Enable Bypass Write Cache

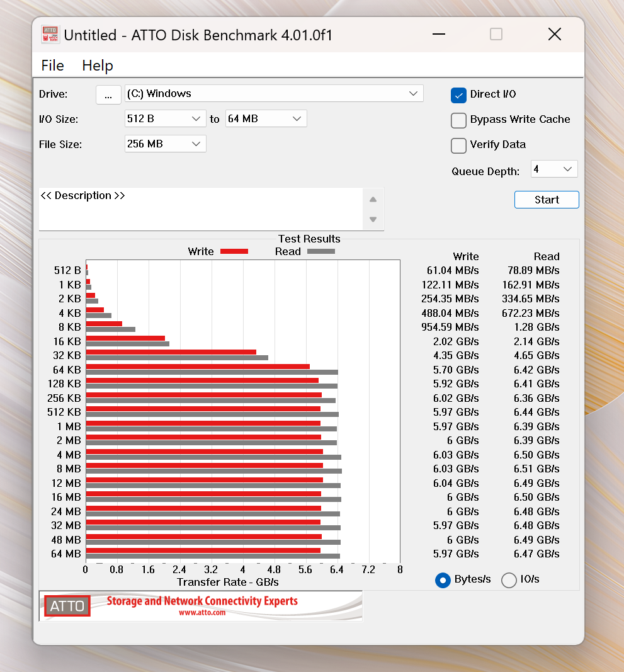point(458,120)
